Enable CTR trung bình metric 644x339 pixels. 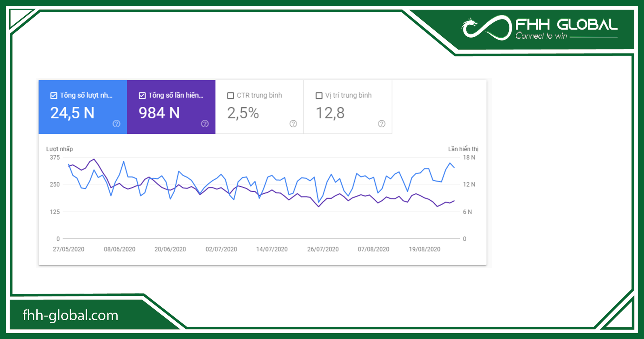(x=230, y=96)
